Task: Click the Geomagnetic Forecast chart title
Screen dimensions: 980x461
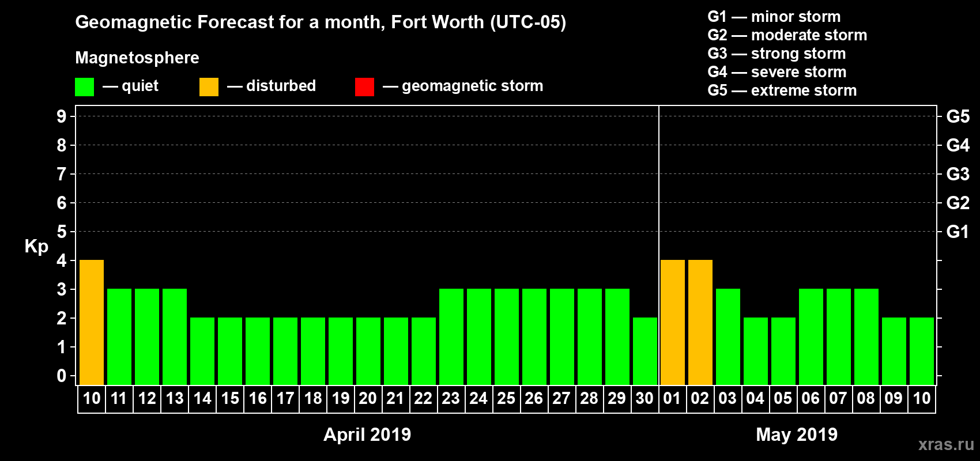Action: pos(321,22)
